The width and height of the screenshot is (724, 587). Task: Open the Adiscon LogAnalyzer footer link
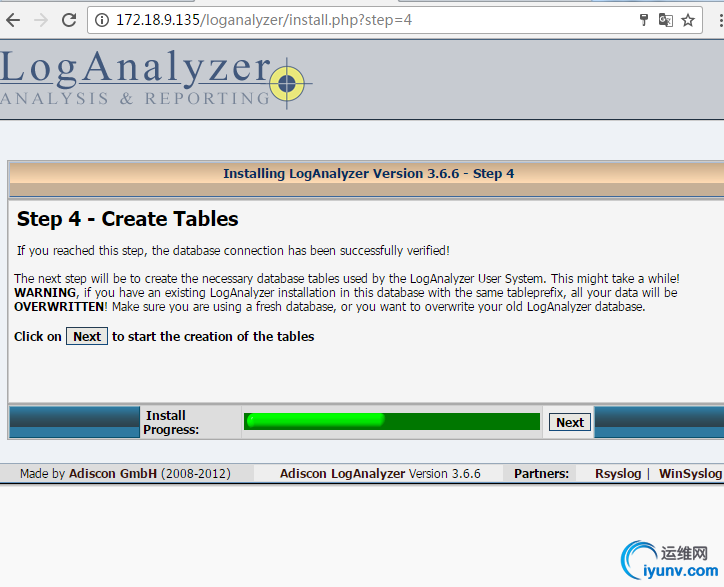point(342,473)
